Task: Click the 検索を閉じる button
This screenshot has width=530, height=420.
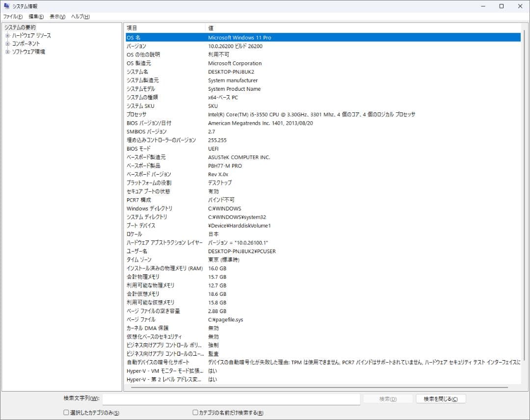Action: point(440,398)
